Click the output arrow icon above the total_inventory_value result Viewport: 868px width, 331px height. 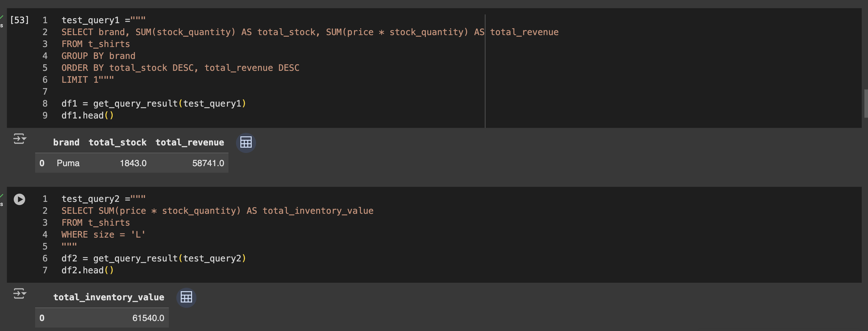19,294
